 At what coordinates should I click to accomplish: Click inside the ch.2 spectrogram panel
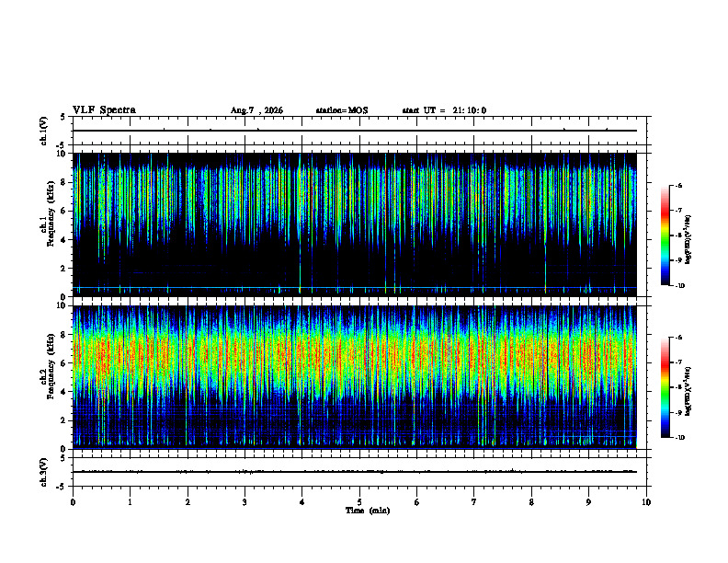pyautogui.click(x=355, y=377)
